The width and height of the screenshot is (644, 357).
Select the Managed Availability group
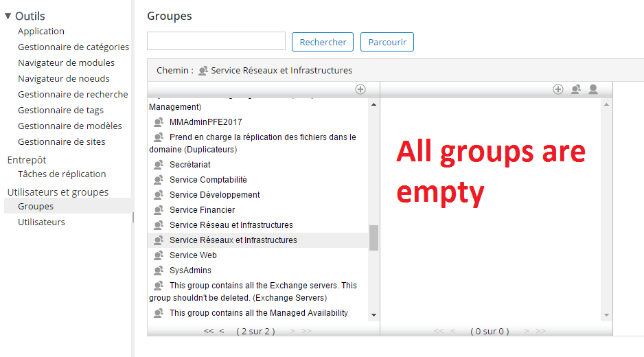coord(259,313)
